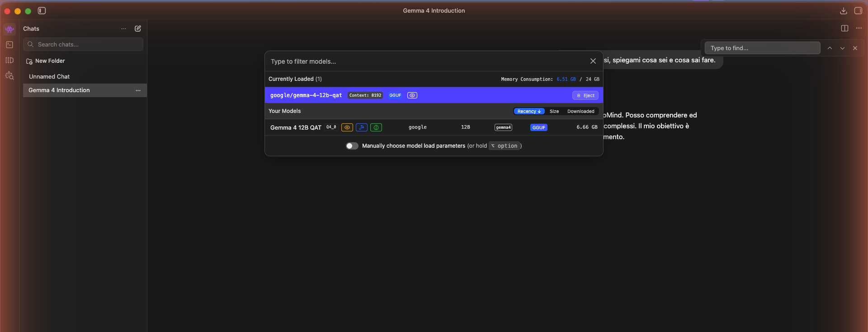This screenshot has width=868, height=332.
Task: Click the GGUF badge in Your Models row
Action: click(x=539, y=127)
